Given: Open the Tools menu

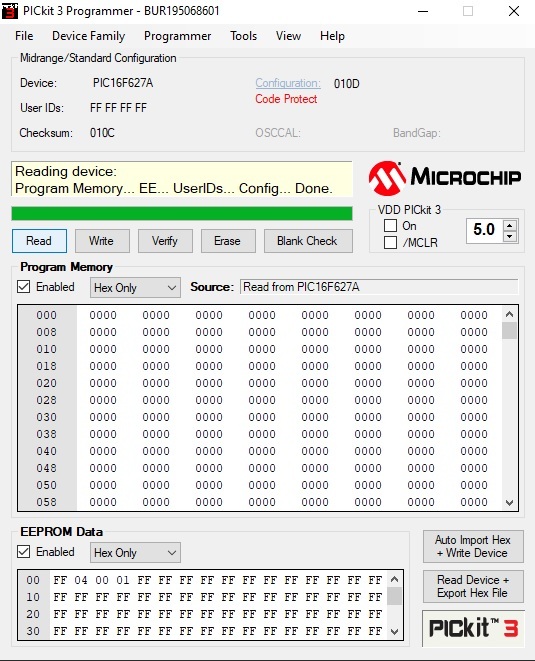Looking at the screenshot, I should tap(243, 36).
